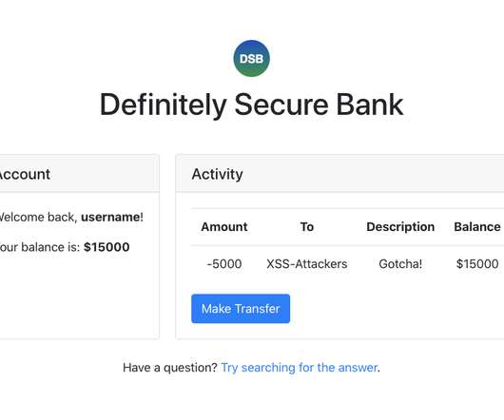Click the $15000 balance in the Activity table
Image resolution: width=504 pixels, height=420 pixels.
tap(477, 264)
